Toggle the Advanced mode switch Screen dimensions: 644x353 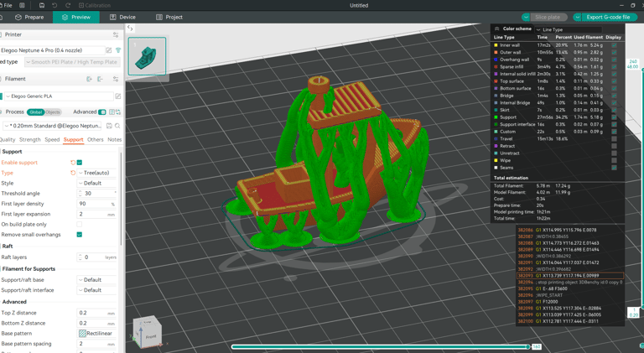[x=102, y=112]
